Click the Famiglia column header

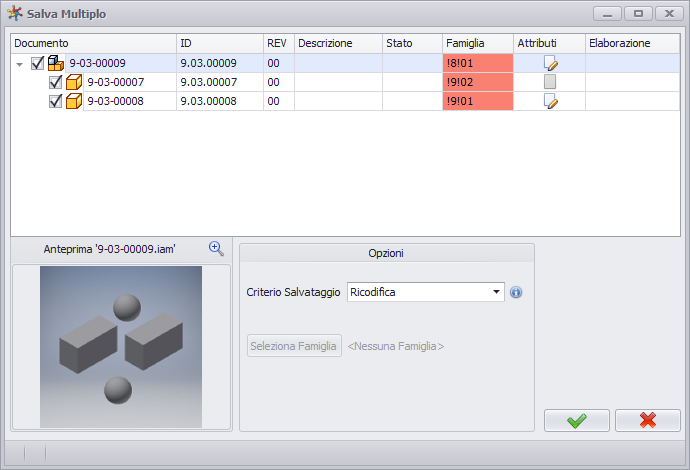(477, 44)
